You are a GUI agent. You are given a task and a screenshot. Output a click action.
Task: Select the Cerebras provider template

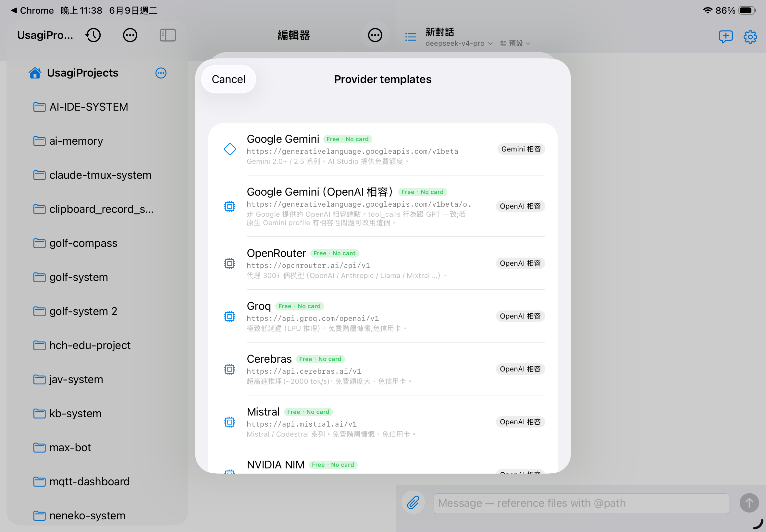(383, 369)
